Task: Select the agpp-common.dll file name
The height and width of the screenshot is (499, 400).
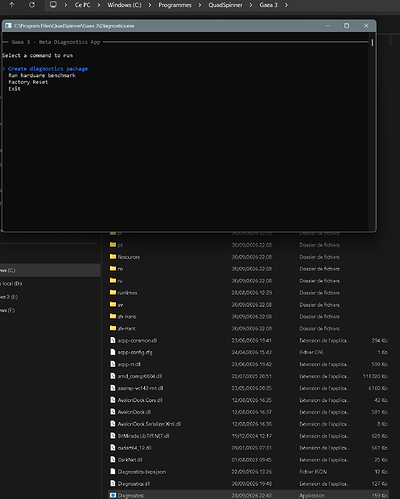Action: tap(137, 340)
